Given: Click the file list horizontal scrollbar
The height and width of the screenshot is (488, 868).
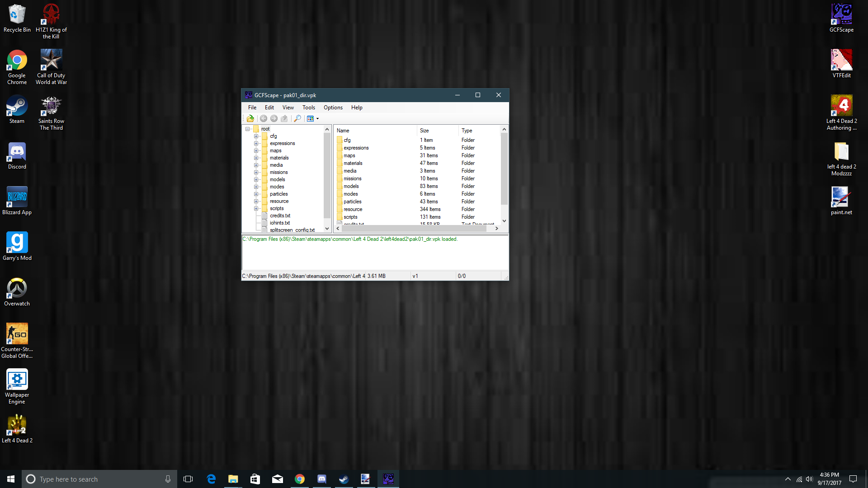Looking at the screenshot, I should click(414, 229).
